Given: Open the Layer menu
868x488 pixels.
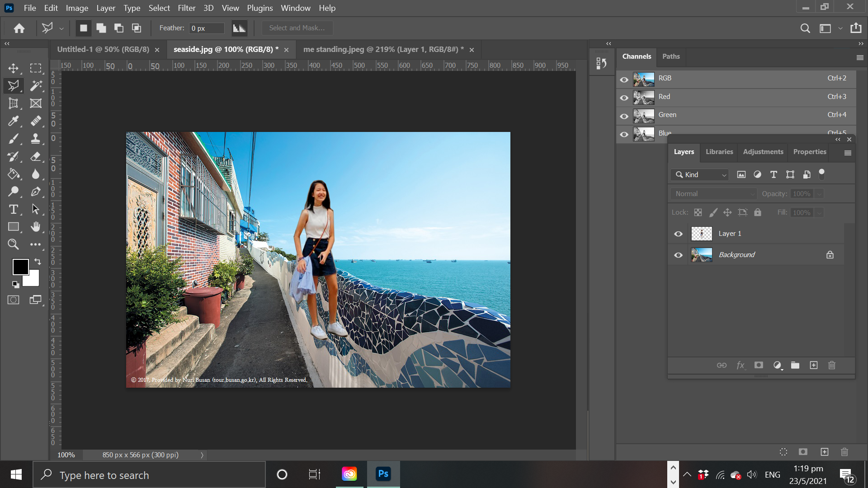Looking at the screenshot, I should [x=106, y=8].
